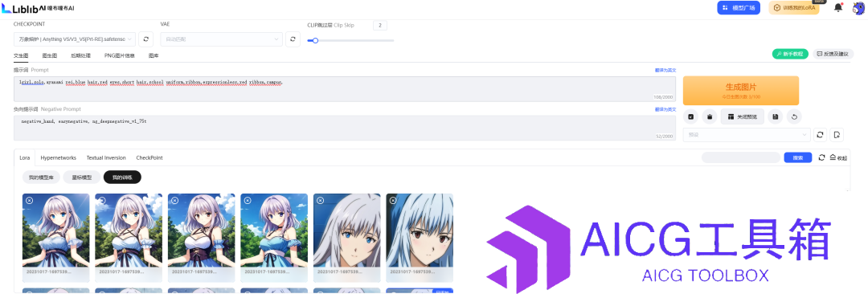Adjust the Clip Skip slider handle
Viewport: 868px width, 302px height.
(315, 40)
